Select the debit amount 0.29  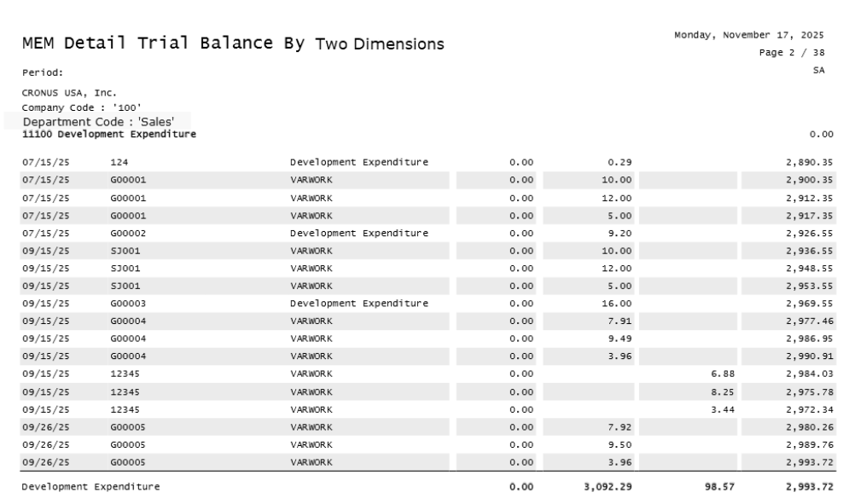coord(619,162)
